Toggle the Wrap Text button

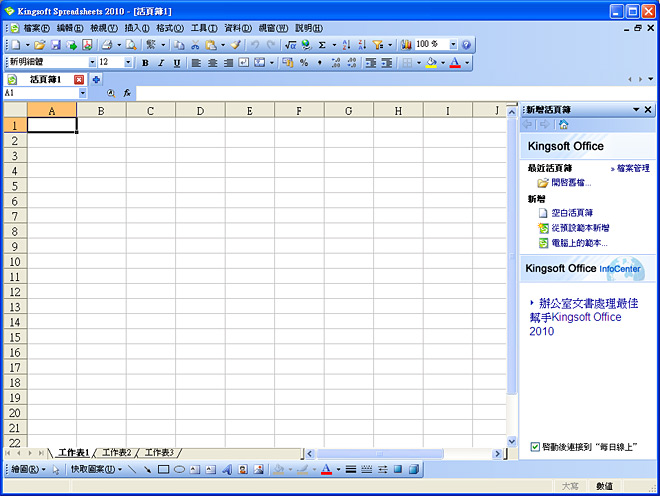click(244, 63)
